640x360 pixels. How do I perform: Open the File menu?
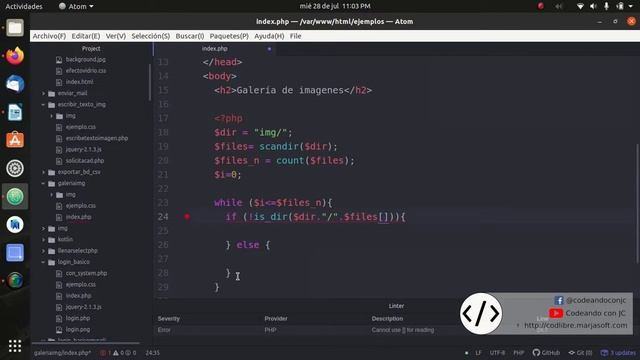tap(296, 36)
